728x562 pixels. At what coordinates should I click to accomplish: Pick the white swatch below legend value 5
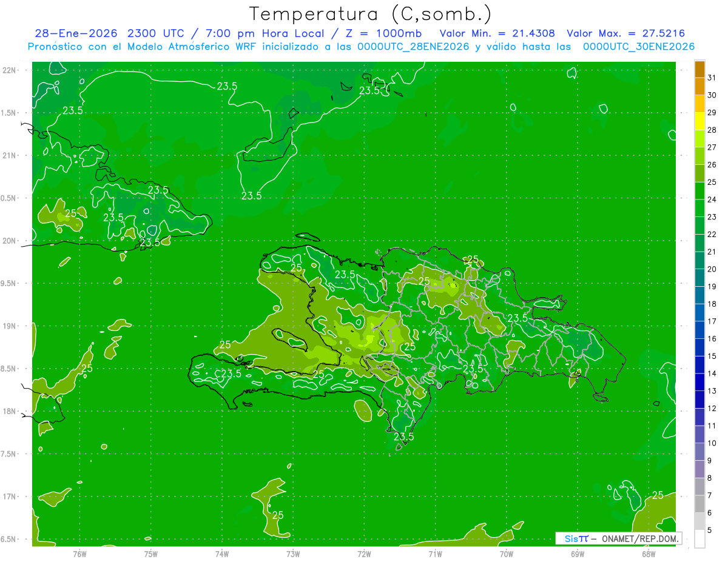click(x=699, y=538)
